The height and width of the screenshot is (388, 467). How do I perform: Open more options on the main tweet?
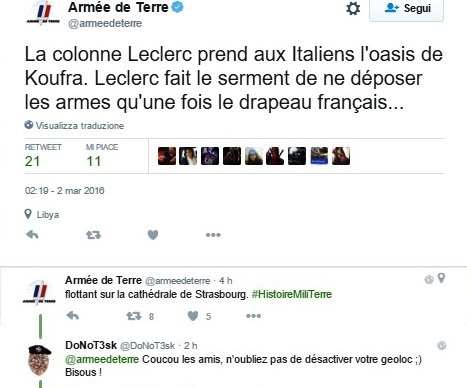pyautogui.click(x=213, y=235)
